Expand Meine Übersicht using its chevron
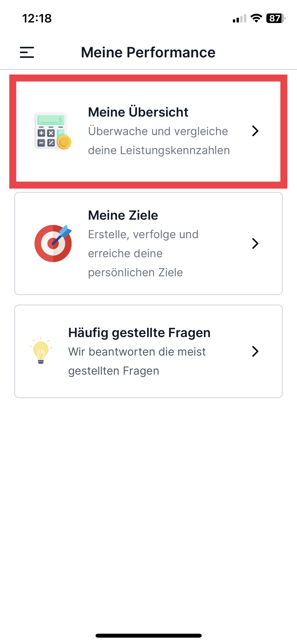This screenshot has width=297, height=644. (x=255, y=131)
